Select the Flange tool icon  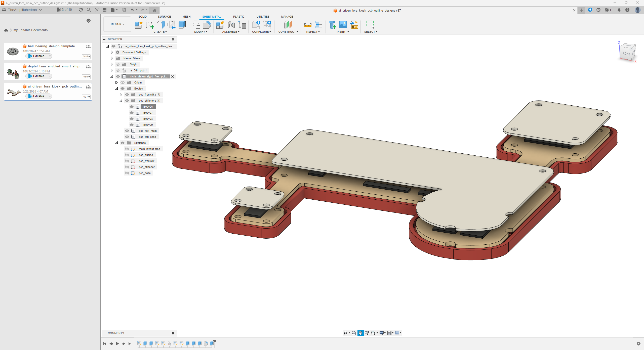161,25
